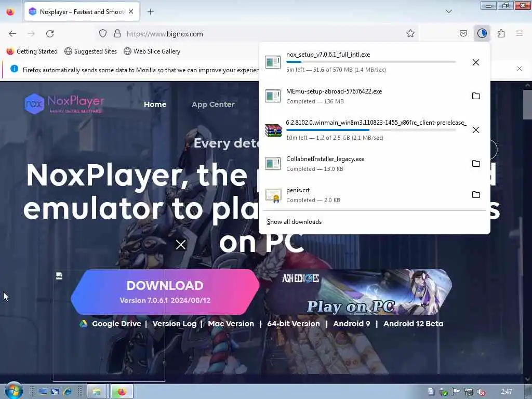The image size is (532, 399).
Task: Open the nox_setup_v7.0.6.1_full_intl.exe entry
Action: (363, 62)
